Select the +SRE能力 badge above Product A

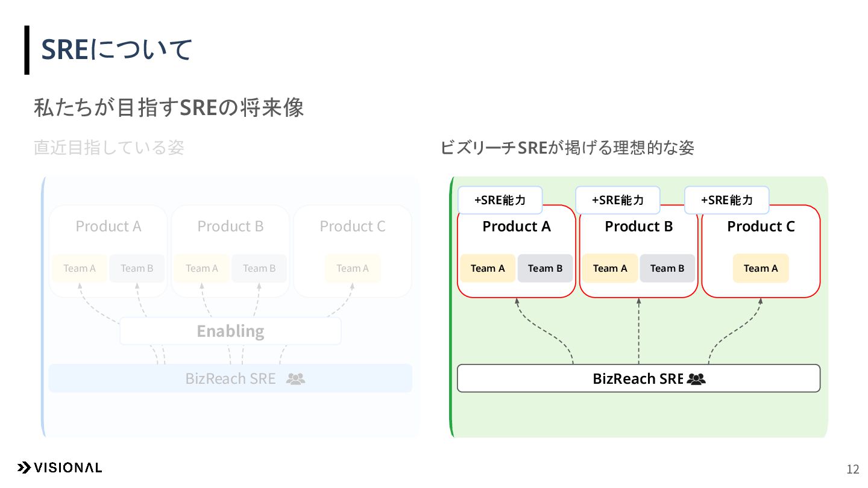pos(500,200)
